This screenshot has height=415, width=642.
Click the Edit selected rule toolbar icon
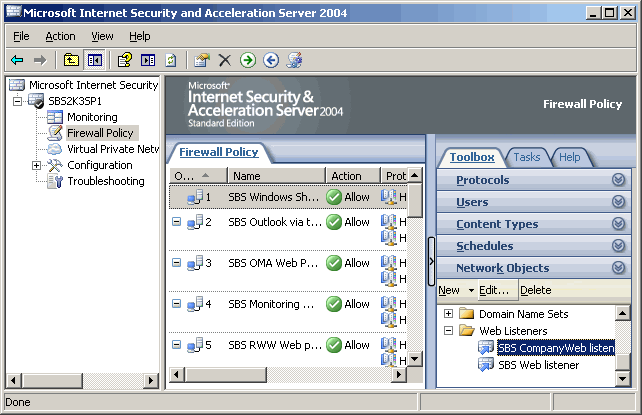tap(202, 60)
